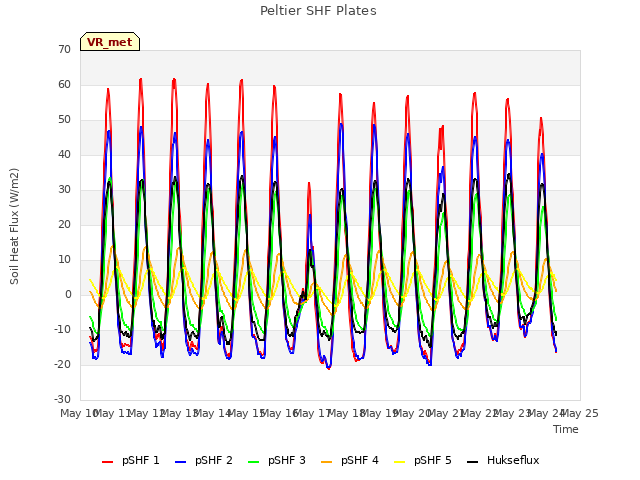Click the y-axis tick 50
Image resolution: width=640 pixels, height=480 pixels.
coord(64,120)
